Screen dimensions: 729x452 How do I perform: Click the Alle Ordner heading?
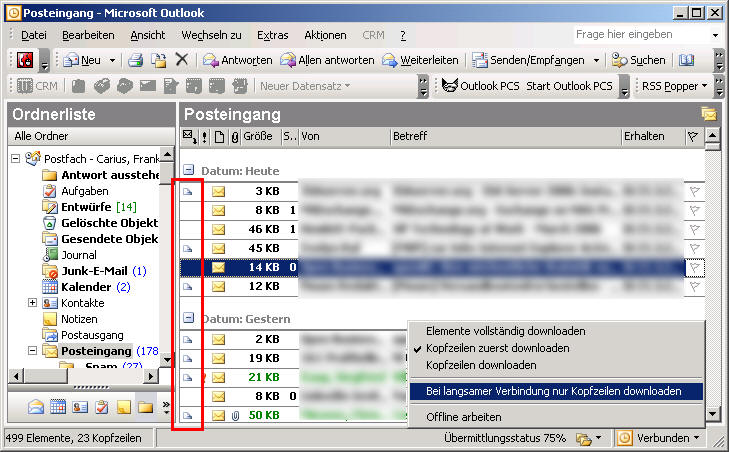[41, 136]
